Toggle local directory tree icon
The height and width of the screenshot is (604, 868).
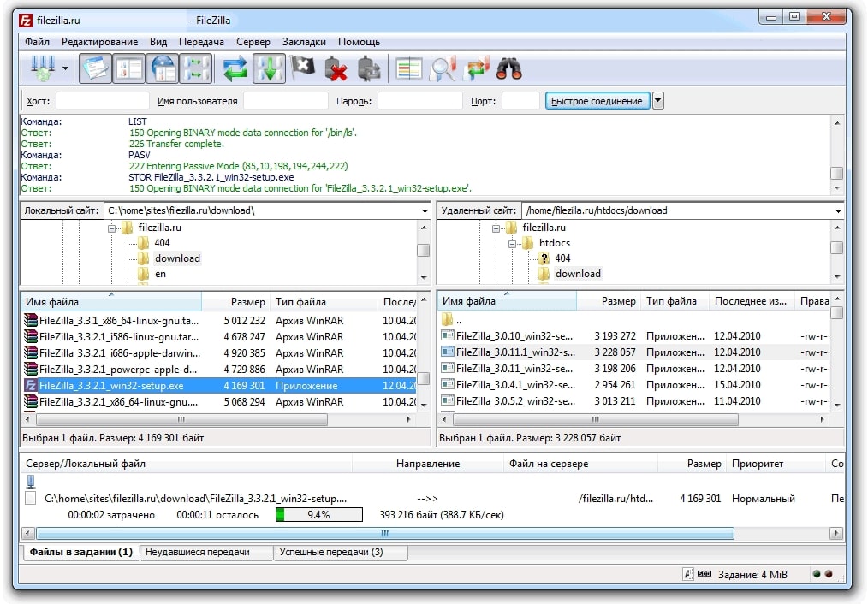[x=129, y=68]
